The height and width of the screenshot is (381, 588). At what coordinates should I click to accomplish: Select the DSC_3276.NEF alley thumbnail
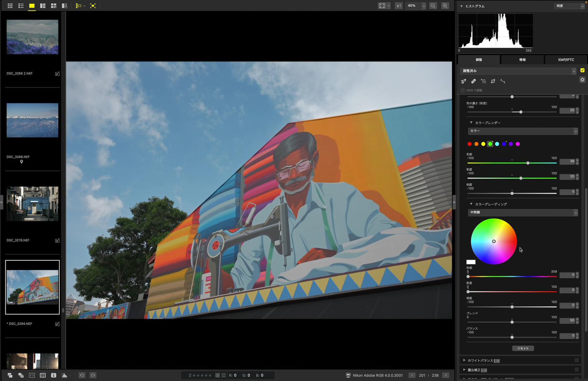[32, 204]
